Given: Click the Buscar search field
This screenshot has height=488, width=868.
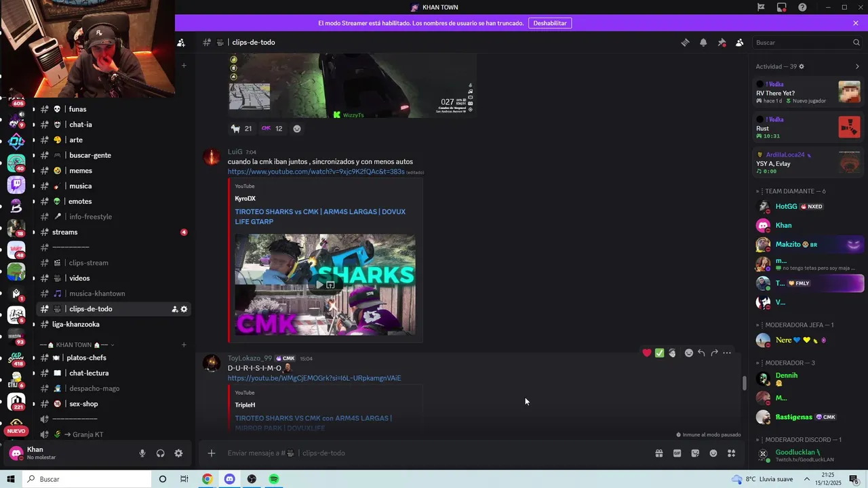Looking at the screenshot, I should (x=807, y=42).
